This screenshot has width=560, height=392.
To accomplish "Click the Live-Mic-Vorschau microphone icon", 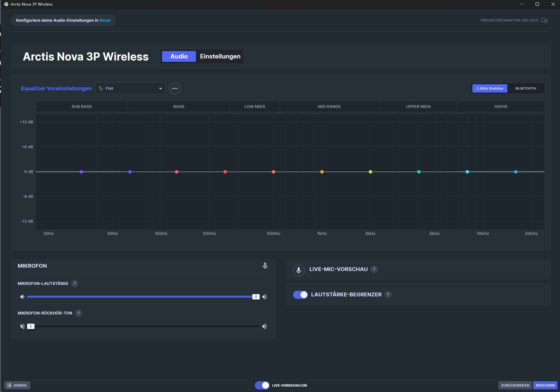I will (298, 270).
